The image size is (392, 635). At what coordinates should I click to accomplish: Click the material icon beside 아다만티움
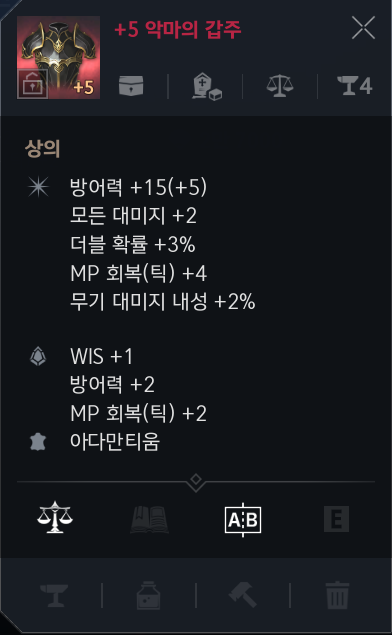[x=38, y=442]
